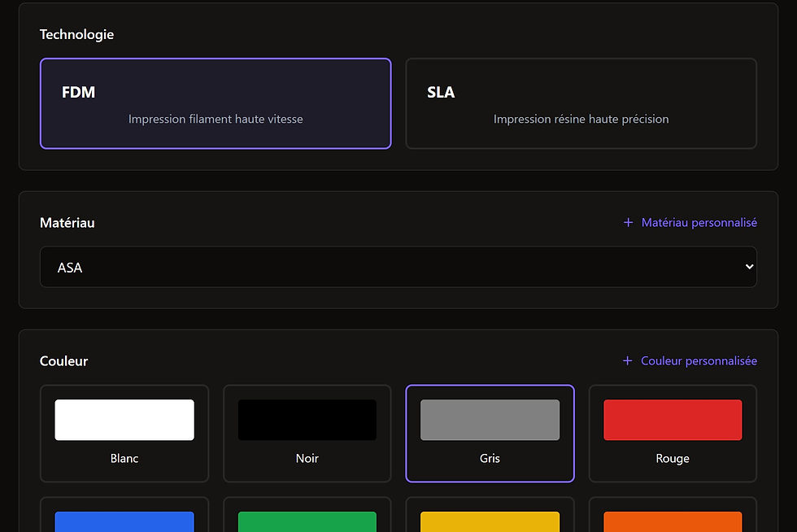Pick the Blanc color swatch

(x=124, y=434)
